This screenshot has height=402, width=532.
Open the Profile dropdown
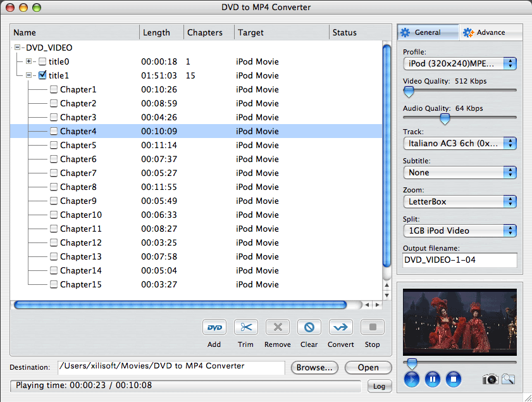point(460,63)
